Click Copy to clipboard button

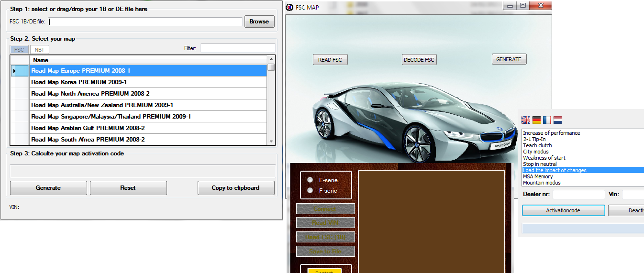click(236, 188)
